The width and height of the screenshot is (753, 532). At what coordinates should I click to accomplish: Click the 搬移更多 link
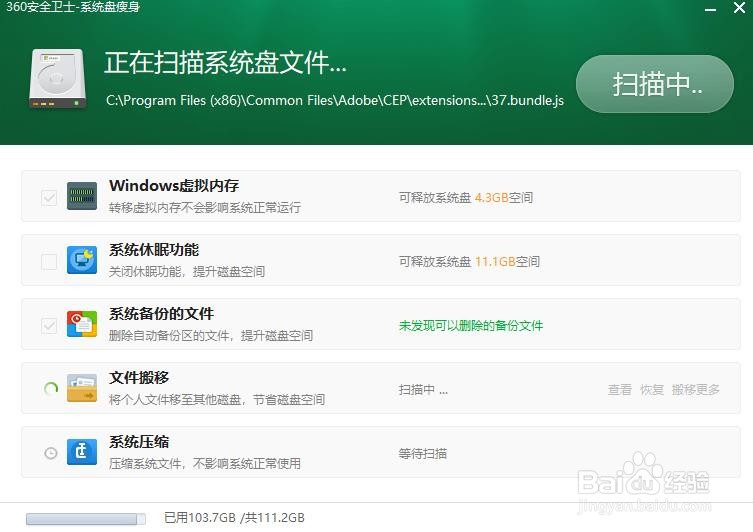pos(696,389)
